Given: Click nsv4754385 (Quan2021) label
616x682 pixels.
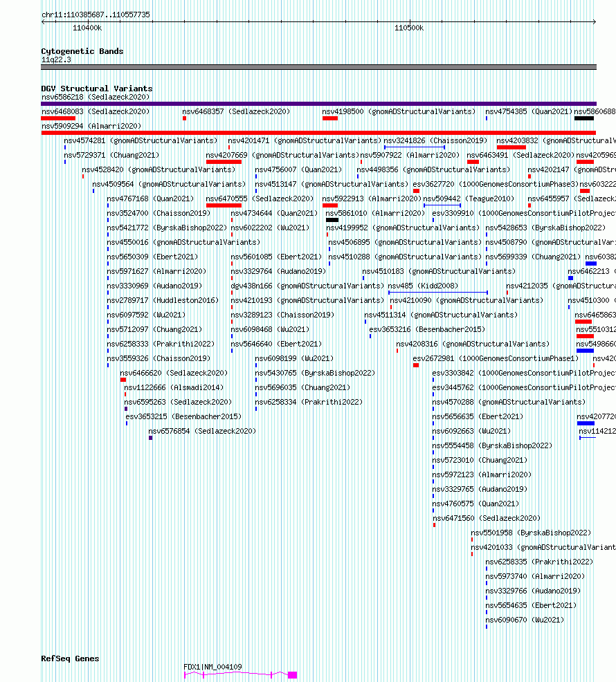Looking at the screenshot, I should point(529,111).
